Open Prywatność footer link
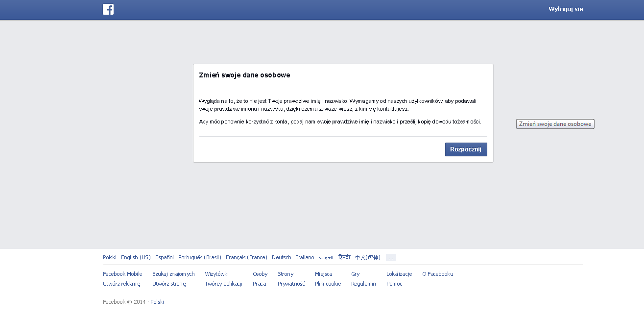Image resolution: width=644 pixels, height=318 pixels. pyautogui.click(x=291, y=284)
